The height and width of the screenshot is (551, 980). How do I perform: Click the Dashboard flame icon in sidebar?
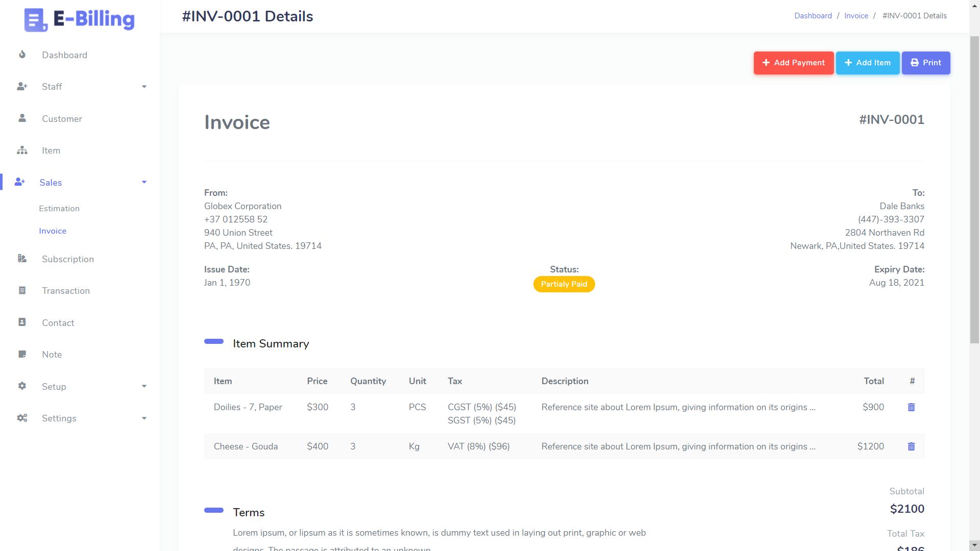point(22,55)
